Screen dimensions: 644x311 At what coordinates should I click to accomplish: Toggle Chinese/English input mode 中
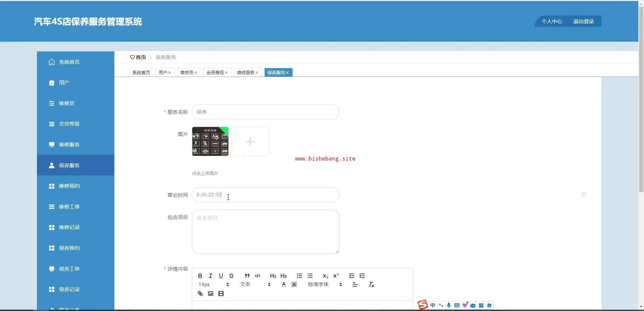click(x=433, y=305)
